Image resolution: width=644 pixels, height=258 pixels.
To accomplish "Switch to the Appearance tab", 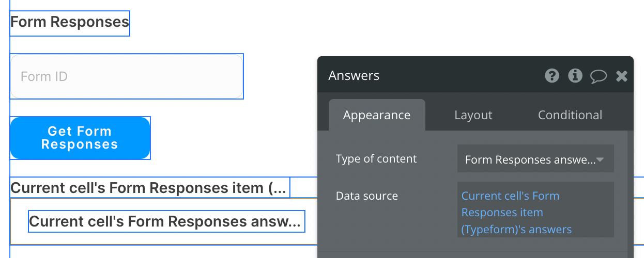I will (377, 115).
